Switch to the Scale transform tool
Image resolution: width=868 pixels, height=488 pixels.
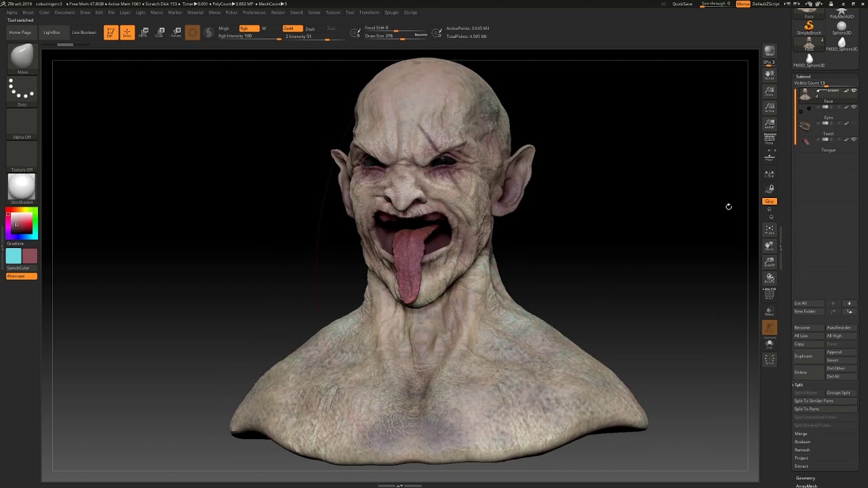pyautogui.click(x=161, y=33)
